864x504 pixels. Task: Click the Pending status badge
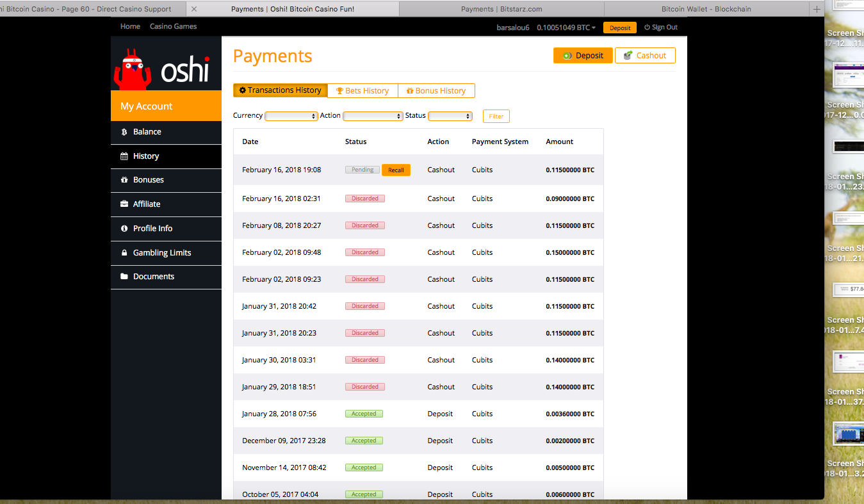point(363,170)
